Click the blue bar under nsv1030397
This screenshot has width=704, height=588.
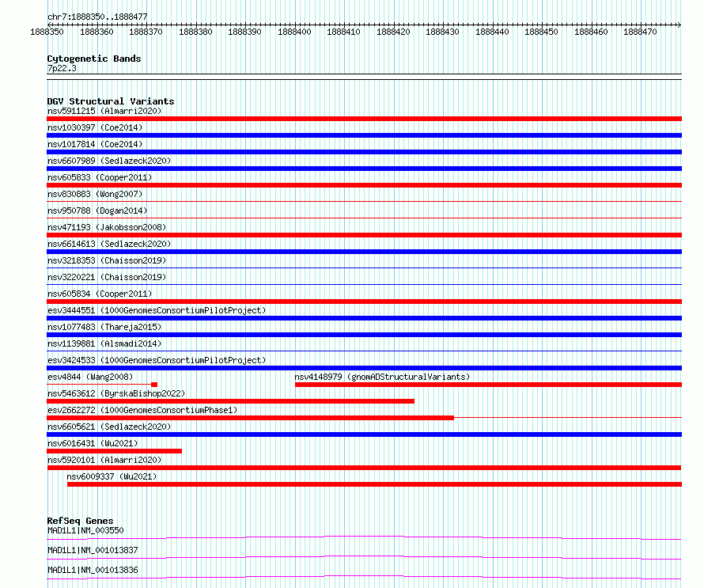click(364, 135)
